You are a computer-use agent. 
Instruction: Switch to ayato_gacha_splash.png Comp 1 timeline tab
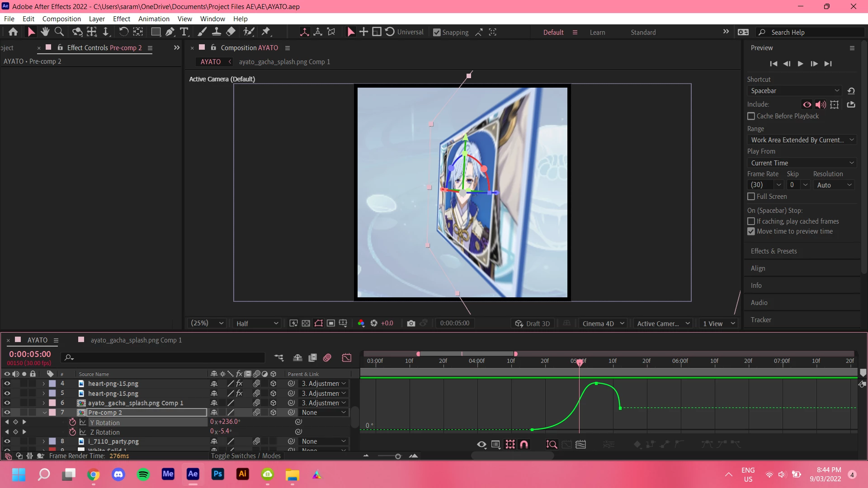tap(136, 340)
